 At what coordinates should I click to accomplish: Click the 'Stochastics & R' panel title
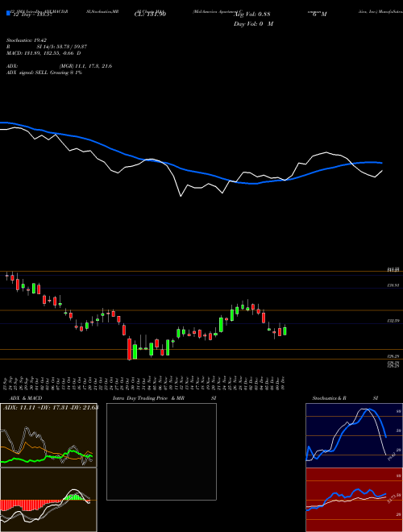(x=329, y=398)
